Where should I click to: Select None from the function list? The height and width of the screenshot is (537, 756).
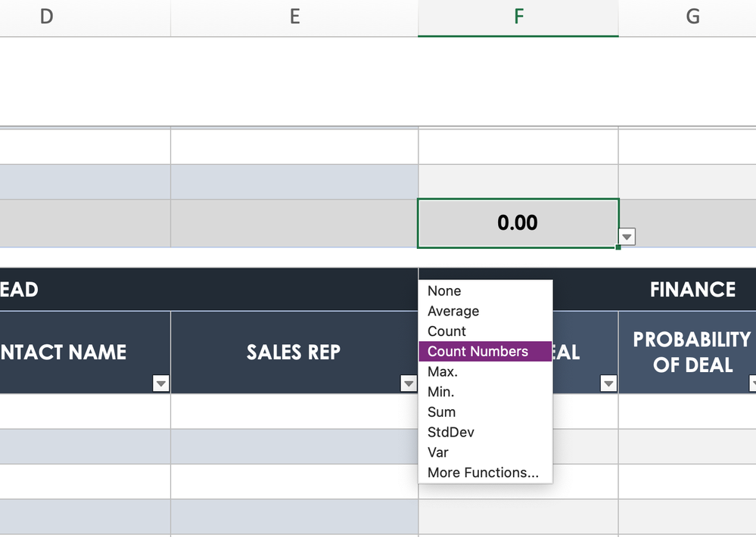[x=444, y=291]
